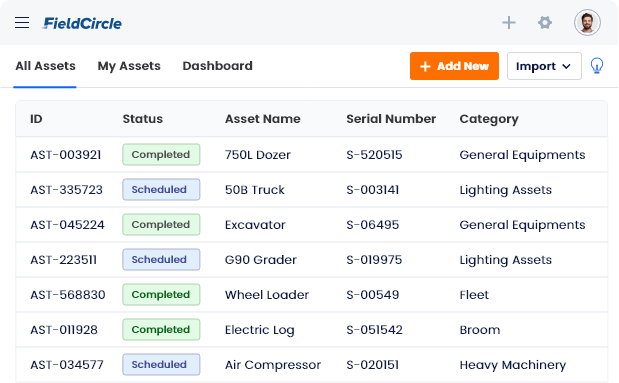Click Lighting Assets for G90 Grader
This screenshot has height=383, width=619.
pyautogui.click(x=506, y=260)
